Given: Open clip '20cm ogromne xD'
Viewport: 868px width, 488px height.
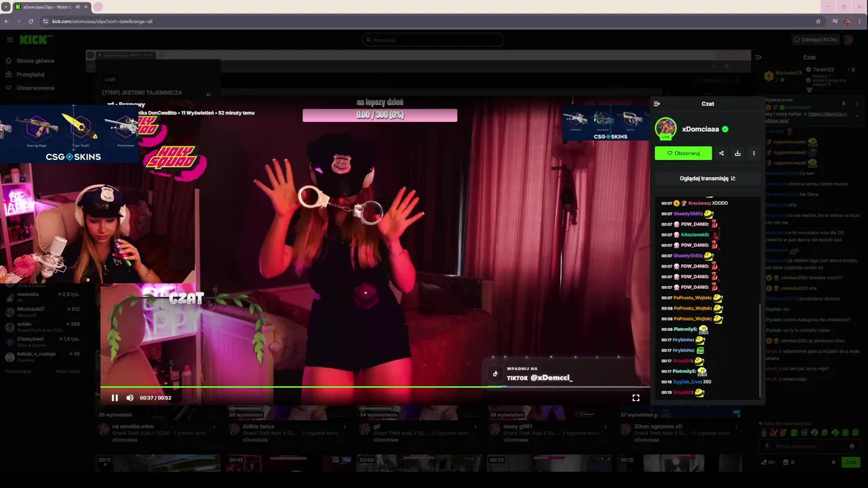Looking at the screenshot, I should coord(658,427).
